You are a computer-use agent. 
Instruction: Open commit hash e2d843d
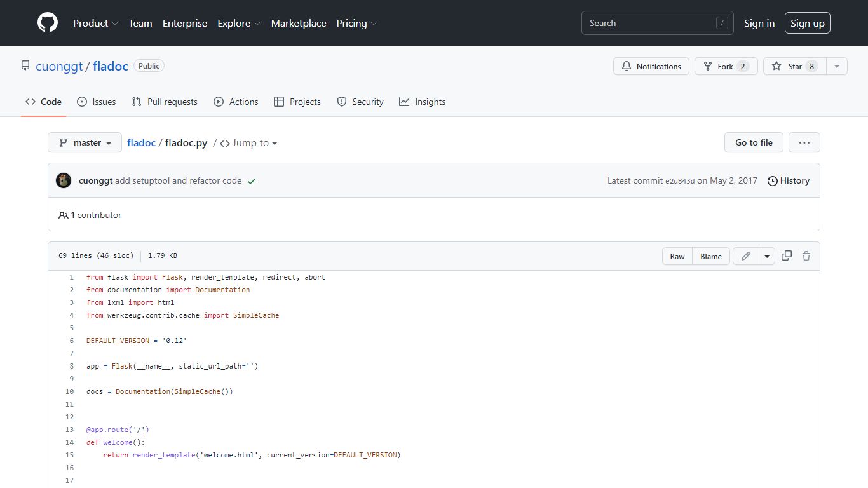pos(680,181)
